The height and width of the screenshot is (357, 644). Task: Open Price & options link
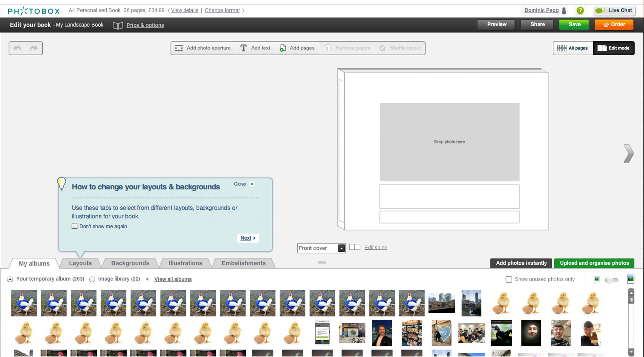[145, 25]
